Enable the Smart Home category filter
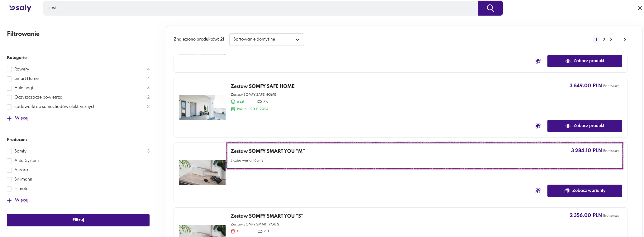644x237 pixels. 9,79
